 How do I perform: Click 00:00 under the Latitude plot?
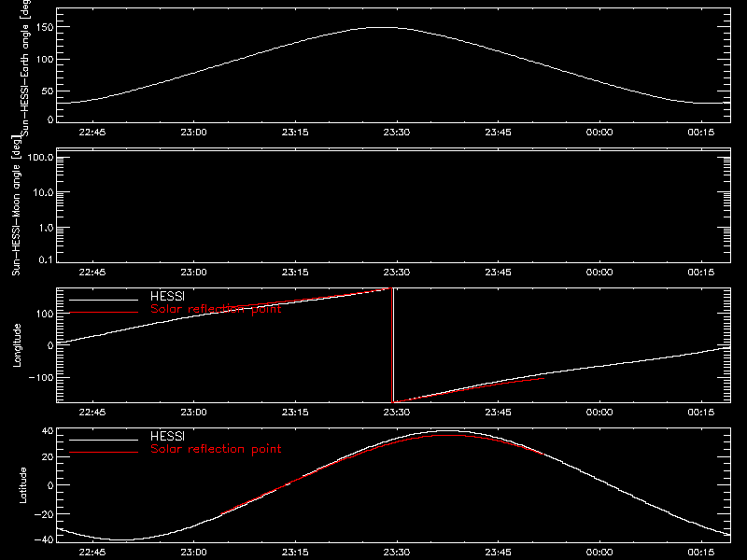tap(599, 553)
